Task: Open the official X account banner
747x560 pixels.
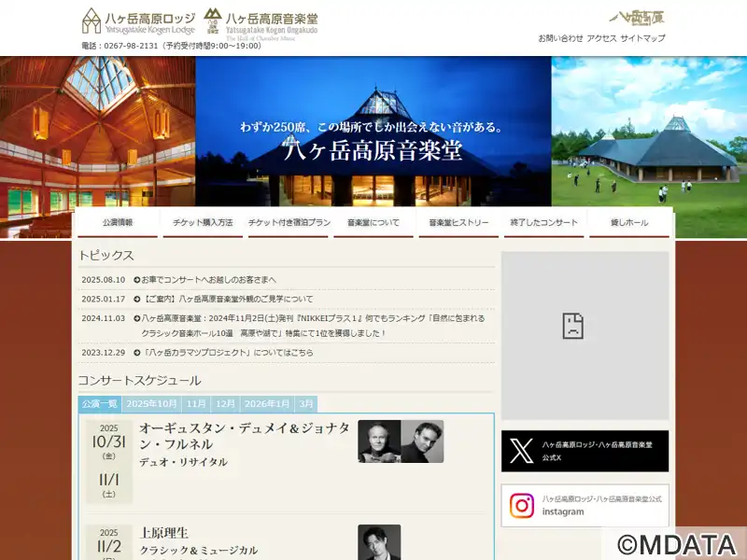Action: [x=585, y=451]
